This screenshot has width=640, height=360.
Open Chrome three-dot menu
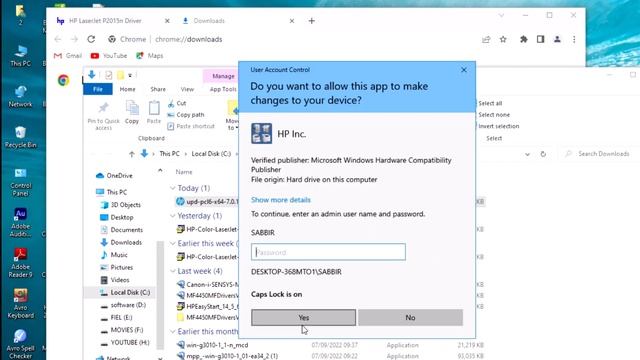pyautogui.click(x=574, y=39)
